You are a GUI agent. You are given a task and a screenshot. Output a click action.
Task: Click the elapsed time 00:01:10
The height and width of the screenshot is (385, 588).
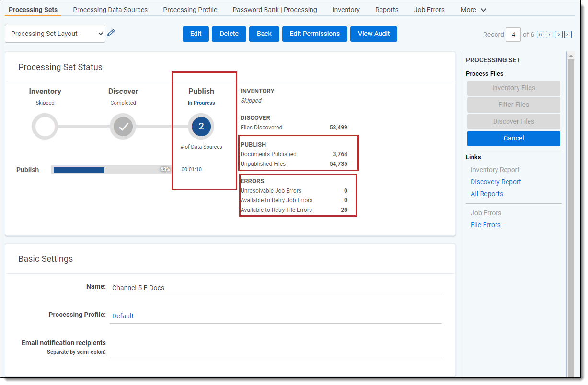point(192,169)
